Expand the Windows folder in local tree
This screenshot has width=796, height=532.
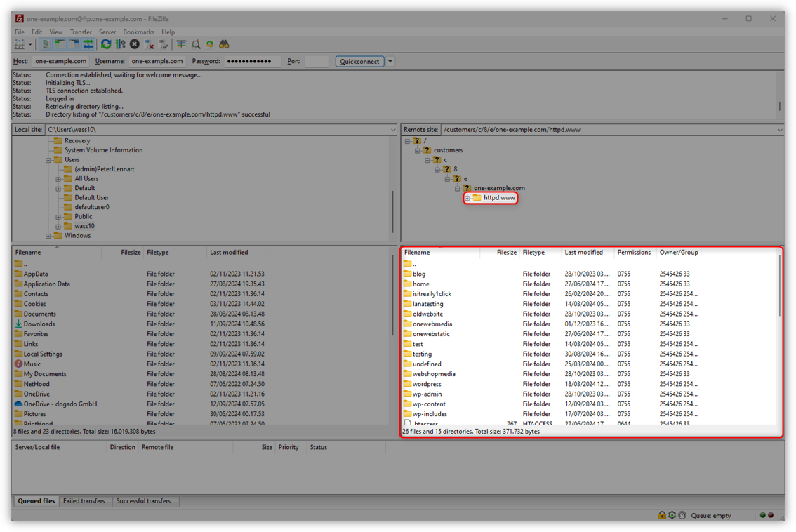click(48, 235)
